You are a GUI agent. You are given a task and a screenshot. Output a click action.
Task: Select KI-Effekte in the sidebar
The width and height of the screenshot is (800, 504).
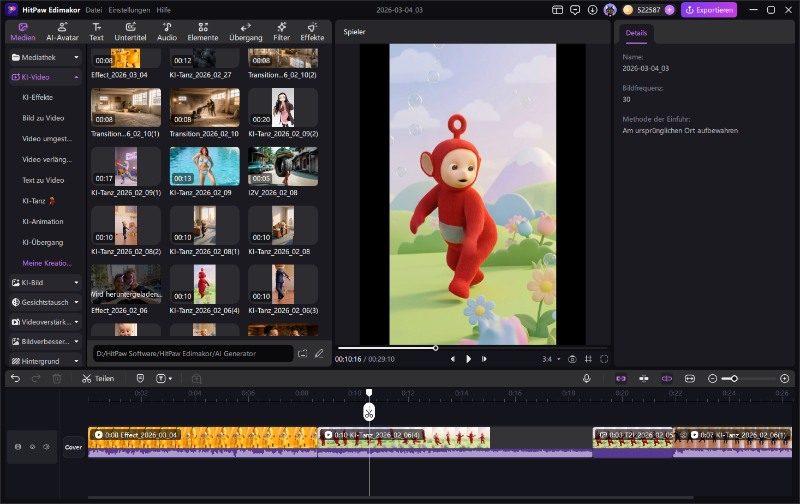[x=37, y=97]
